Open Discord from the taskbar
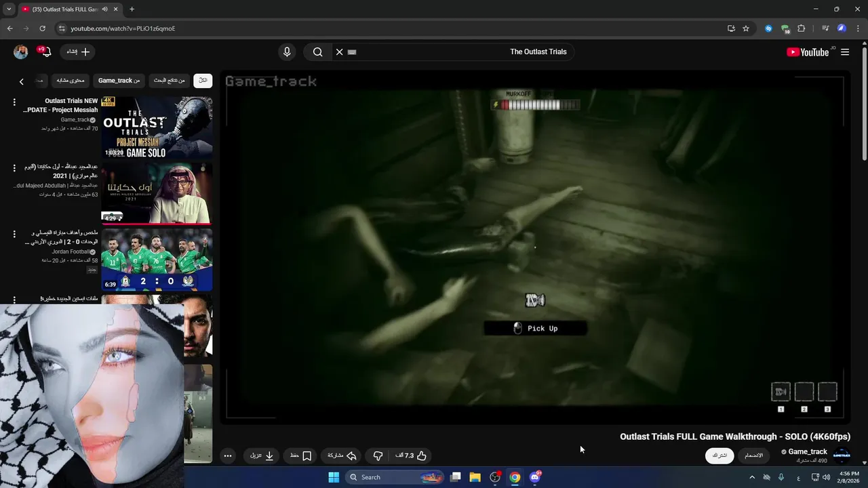 (535, 477)
